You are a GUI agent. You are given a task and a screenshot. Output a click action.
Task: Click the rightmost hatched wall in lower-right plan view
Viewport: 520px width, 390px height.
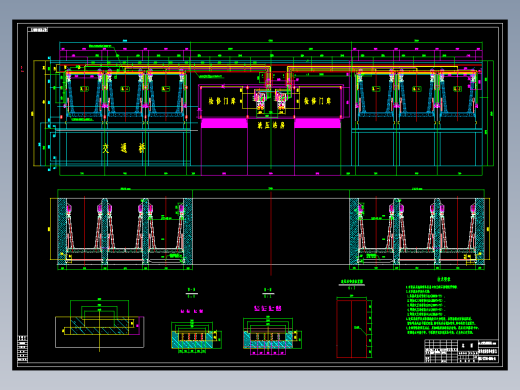[480, 231]
